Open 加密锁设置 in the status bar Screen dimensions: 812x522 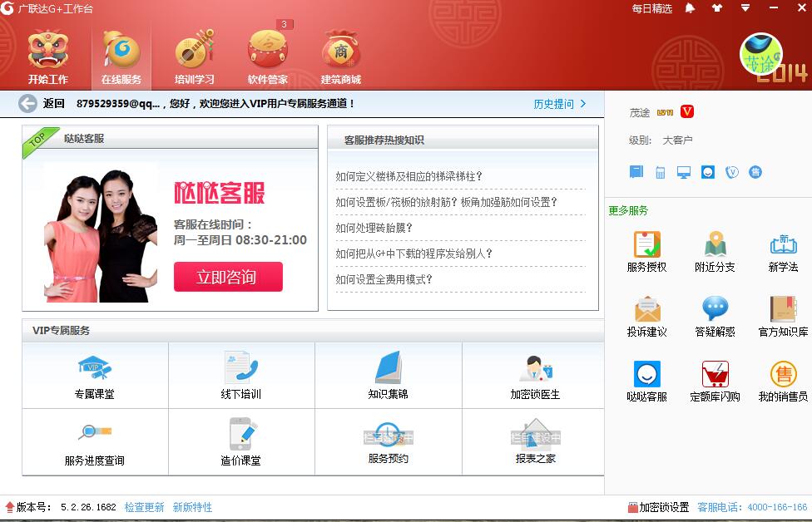[x=658, y=508]
